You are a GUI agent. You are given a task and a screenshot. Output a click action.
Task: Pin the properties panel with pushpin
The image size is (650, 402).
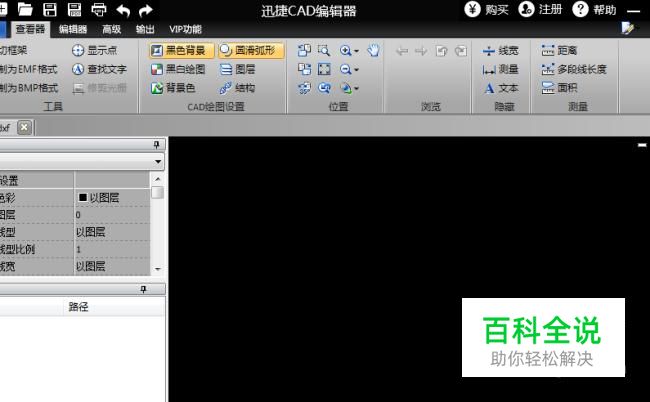(x=157, y=144)
